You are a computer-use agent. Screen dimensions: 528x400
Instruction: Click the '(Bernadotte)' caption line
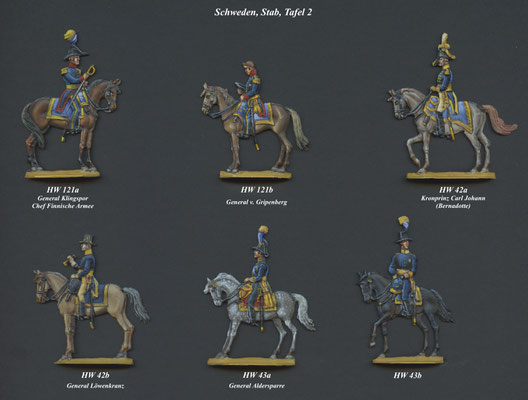click(x=453, y=206)
